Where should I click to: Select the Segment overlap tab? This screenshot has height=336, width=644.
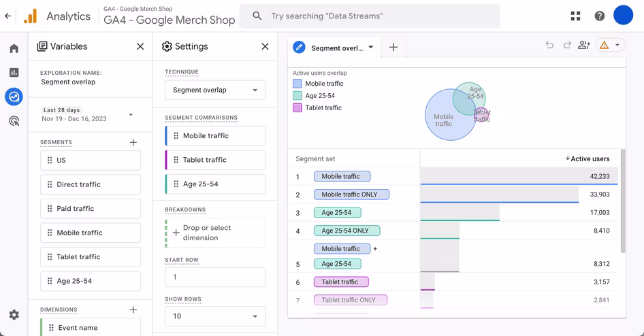point(335,48)
